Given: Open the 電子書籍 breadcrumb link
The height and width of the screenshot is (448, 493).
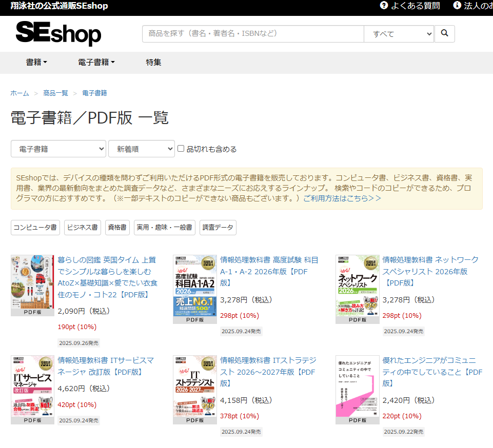Looking at the screenshot, I should (94, 93).
